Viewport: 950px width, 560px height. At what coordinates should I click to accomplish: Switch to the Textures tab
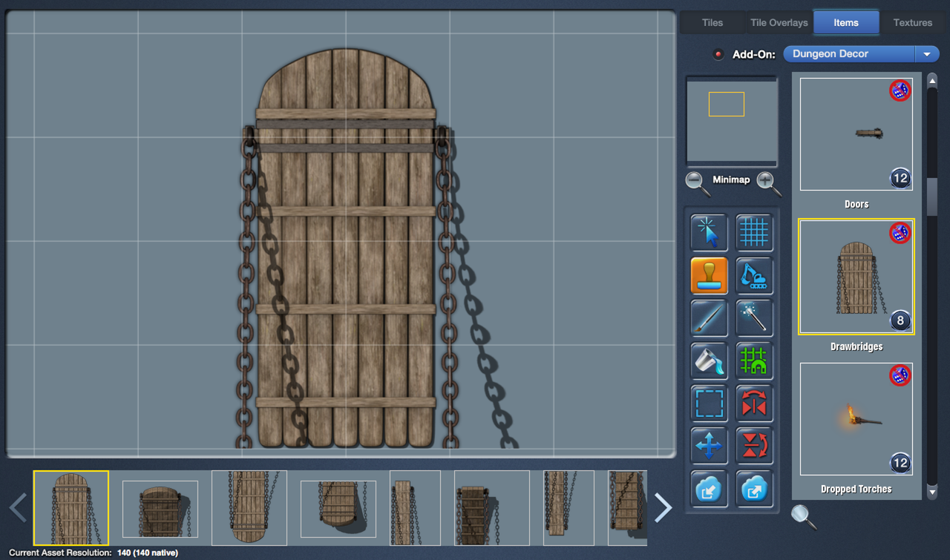[x=913, y=22]
